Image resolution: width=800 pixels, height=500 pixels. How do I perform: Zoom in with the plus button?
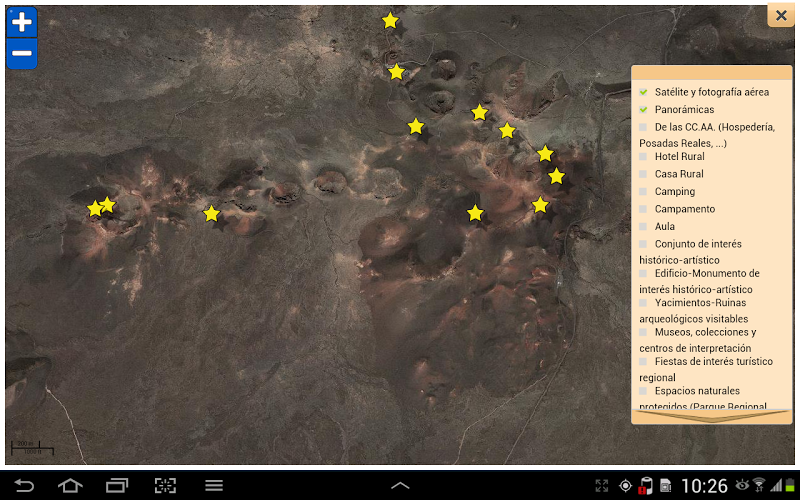[22, 22]
